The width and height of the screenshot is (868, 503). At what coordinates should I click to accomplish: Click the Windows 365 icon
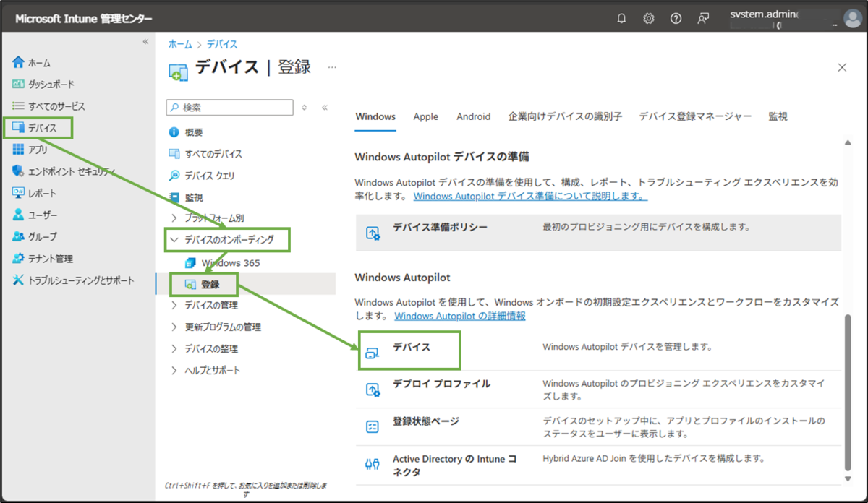pyautogui.click(x=191, y=262)
